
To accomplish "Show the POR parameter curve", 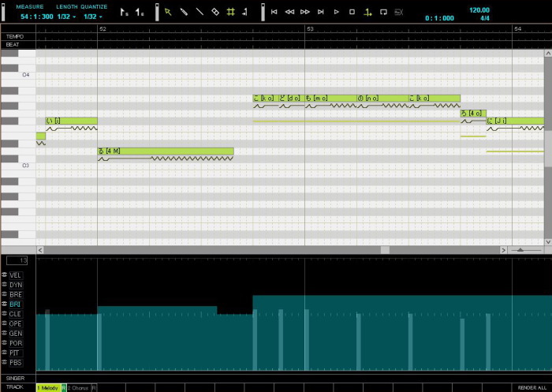I will (16, 343).
